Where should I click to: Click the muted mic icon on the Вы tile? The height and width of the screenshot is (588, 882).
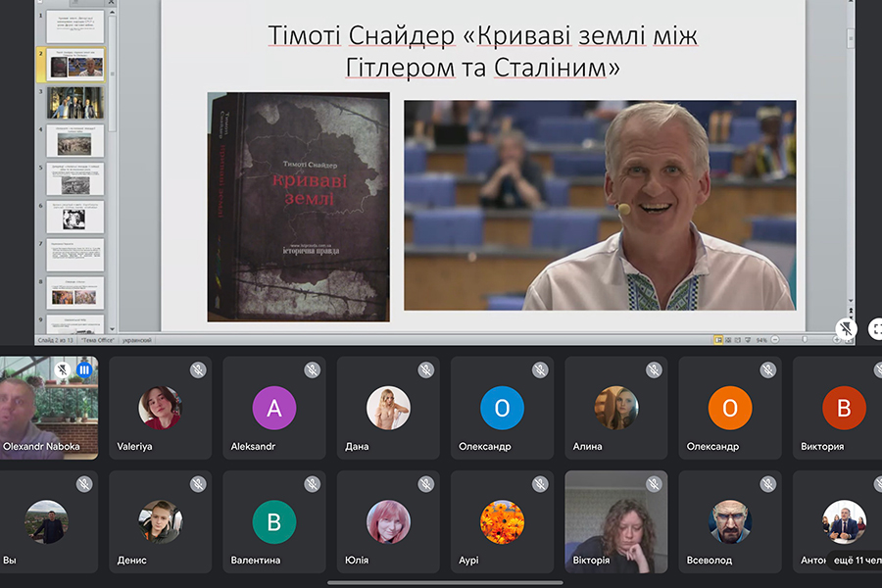(84, 484)
